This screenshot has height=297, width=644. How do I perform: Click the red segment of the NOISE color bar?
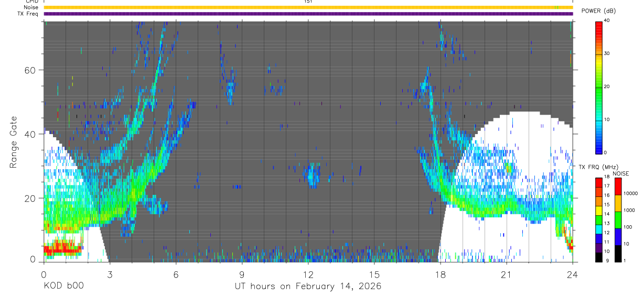618,186
